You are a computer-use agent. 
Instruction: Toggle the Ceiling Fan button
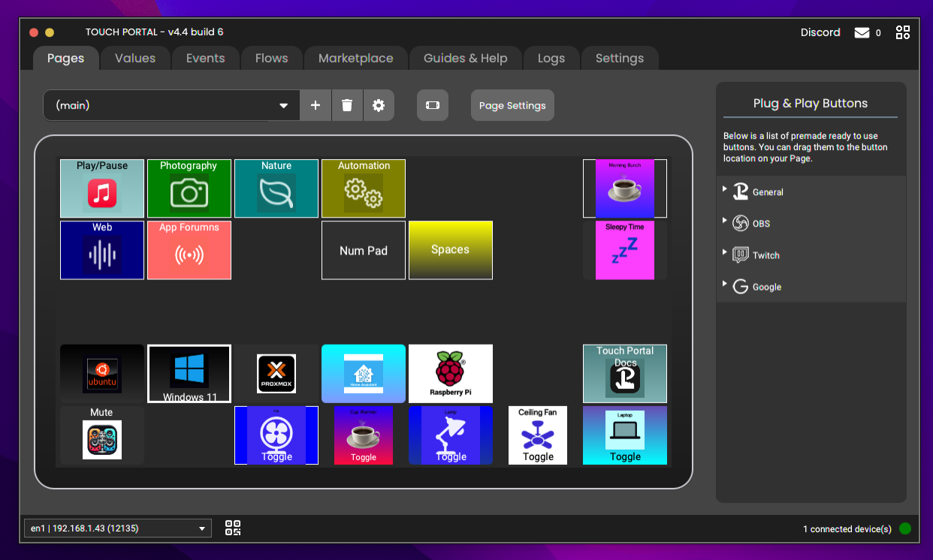(537, 435)
